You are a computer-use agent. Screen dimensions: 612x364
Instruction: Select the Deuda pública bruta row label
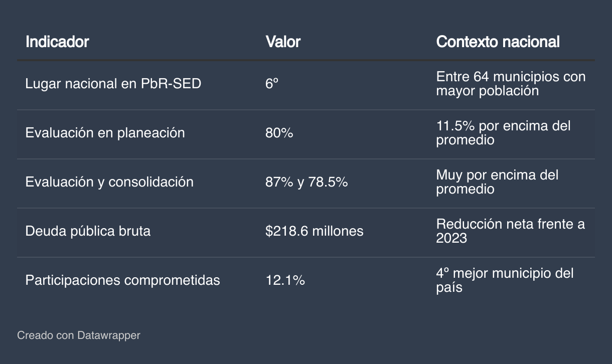(x=88, y=231)
